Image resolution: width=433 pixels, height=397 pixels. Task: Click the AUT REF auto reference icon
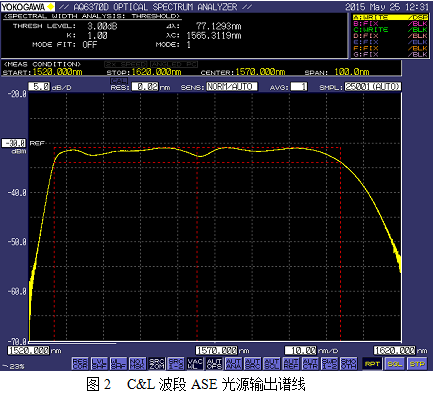pos(291,364)
